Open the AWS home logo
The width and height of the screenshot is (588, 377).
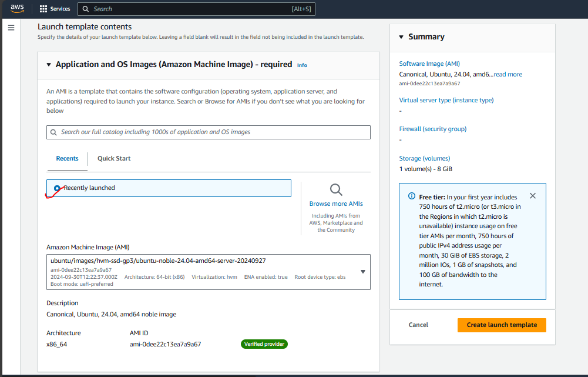click(x=17, y=9)
